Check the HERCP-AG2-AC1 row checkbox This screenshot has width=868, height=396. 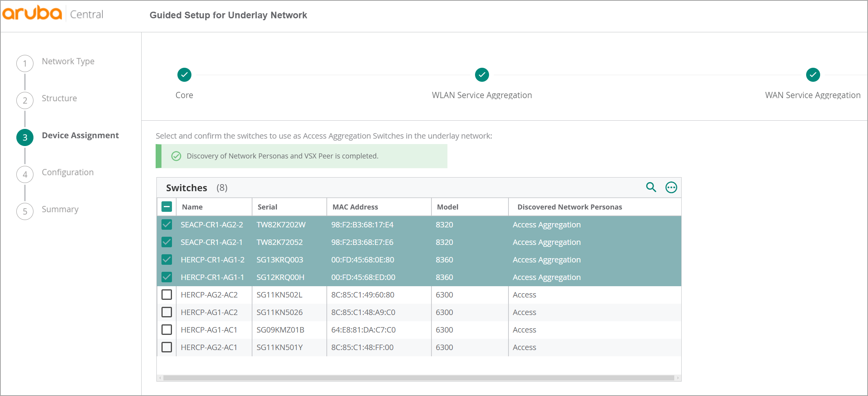167,347
